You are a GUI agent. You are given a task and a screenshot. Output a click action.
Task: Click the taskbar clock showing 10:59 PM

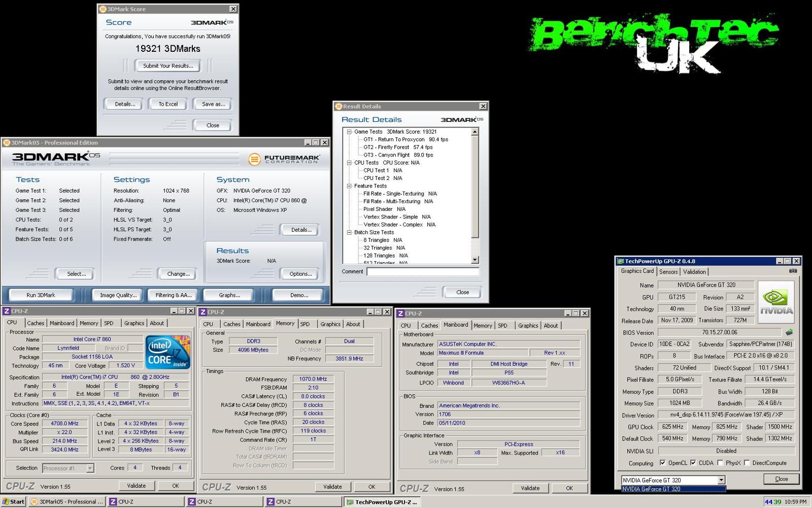coord(795,501)
